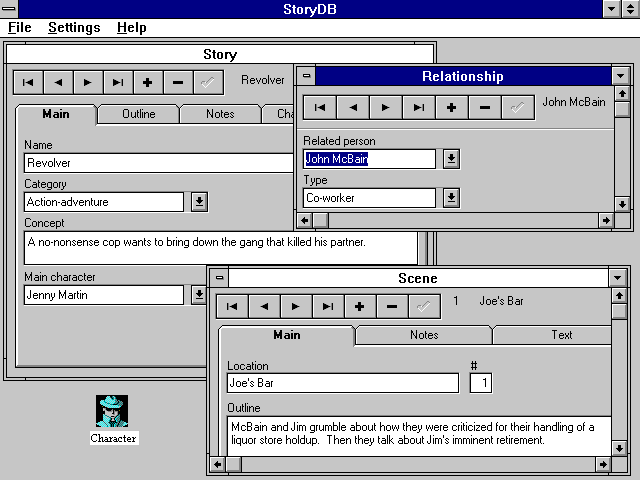
Task: Expand the relationship Type dropdown
Action: pos(451,198)
